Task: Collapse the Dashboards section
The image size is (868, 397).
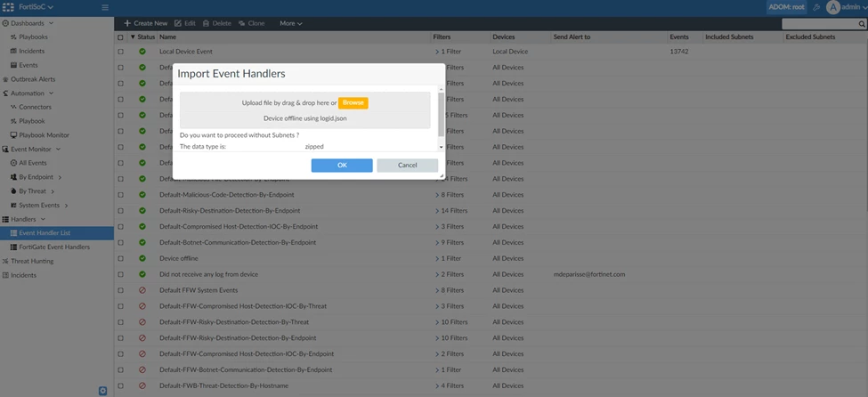Action: [x=51, y=23]
